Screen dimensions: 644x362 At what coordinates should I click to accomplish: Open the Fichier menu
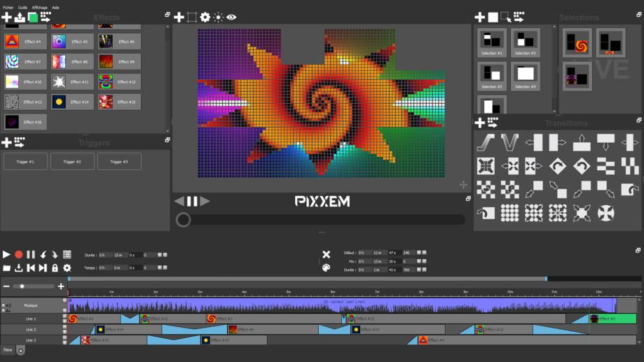click(x=8, y=7)
